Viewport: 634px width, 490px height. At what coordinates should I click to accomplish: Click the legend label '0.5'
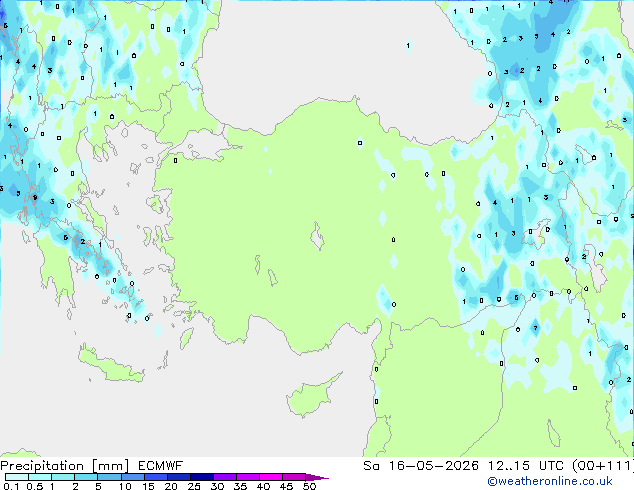coord(35,486)
